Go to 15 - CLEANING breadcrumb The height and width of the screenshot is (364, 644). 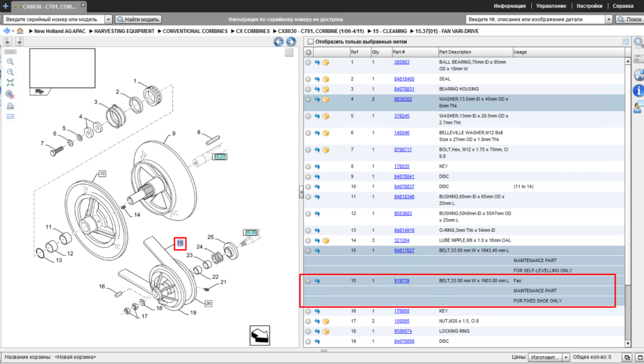coord(390,31)
